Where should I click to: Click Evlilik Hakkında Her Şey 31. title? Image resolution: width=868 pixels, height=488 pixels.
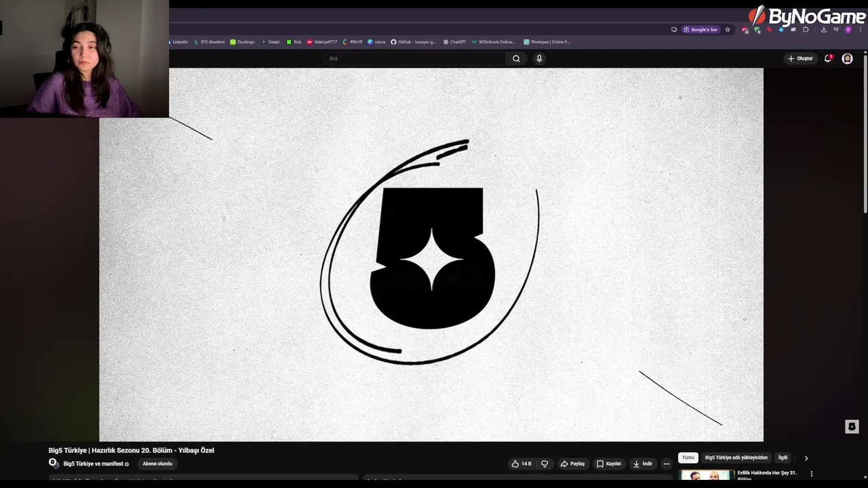(x=767, y=474)
